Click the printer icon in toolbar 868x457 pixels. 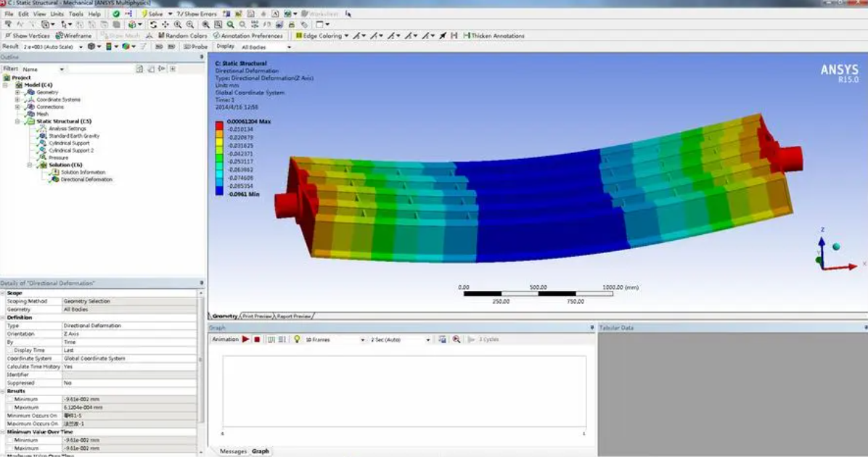(x=292, y=25)
